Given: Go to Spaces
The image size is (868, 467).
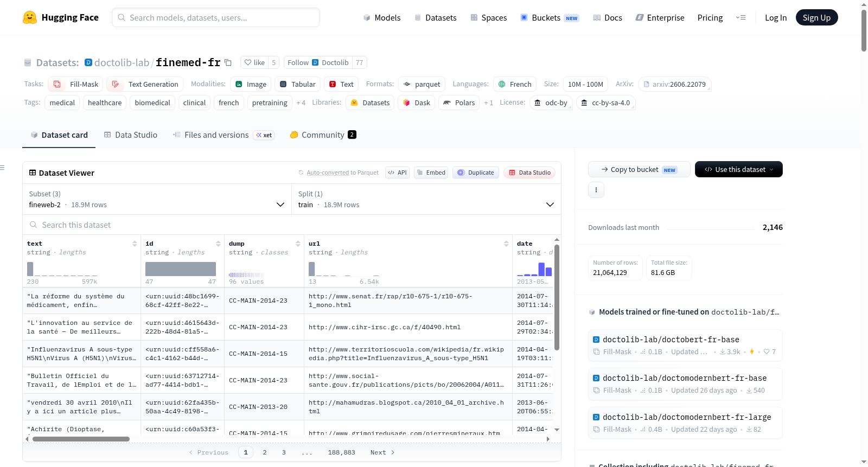Looking at the screenshot, I should 489,17.
